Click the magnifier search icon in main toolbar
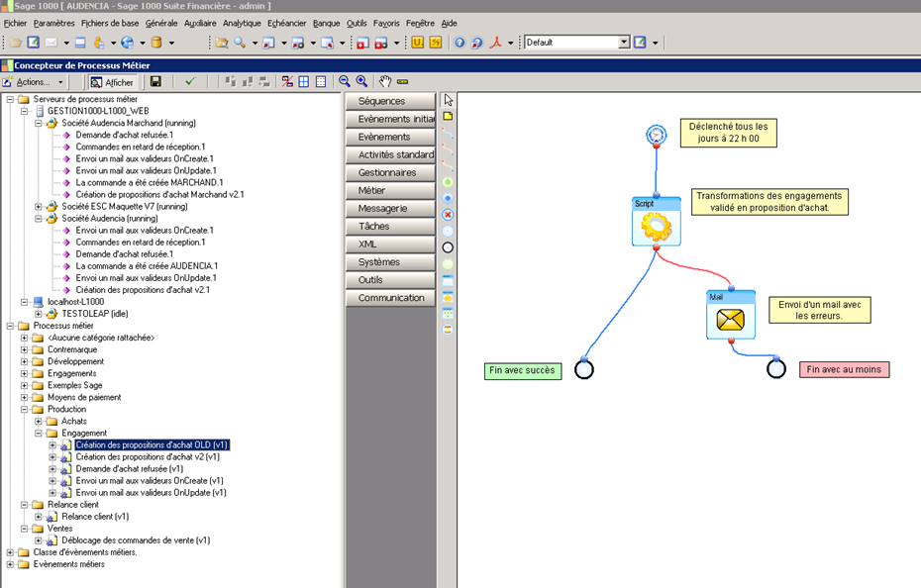The width and height of the screenshot is (921, 588). [240, 43]
